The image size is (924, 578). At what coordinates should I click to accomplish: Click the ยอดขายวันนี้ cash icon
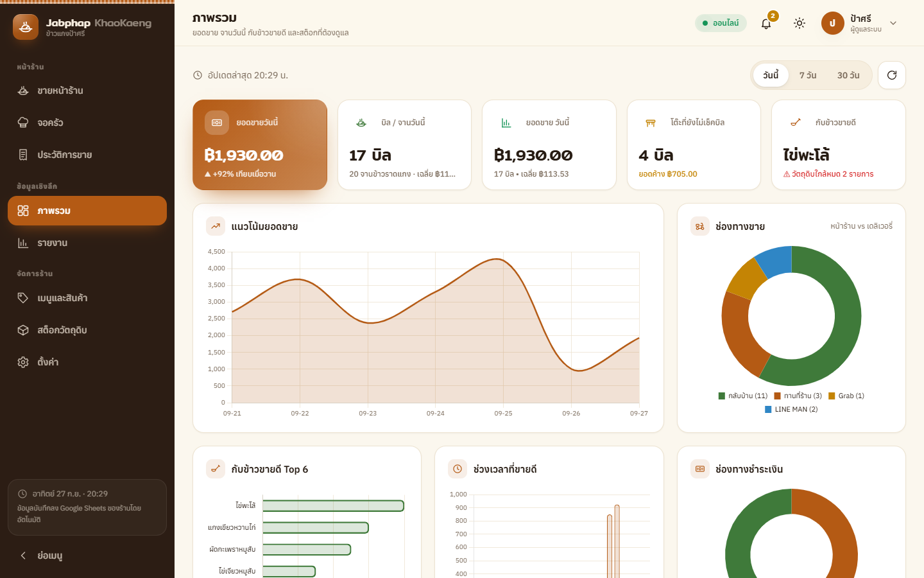coord(217,123)
